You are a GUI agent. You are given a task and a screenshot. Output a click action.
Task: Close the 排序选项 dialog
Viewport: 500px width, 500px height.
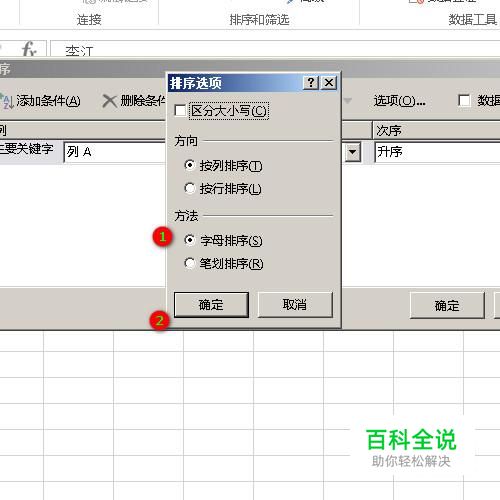329,83
